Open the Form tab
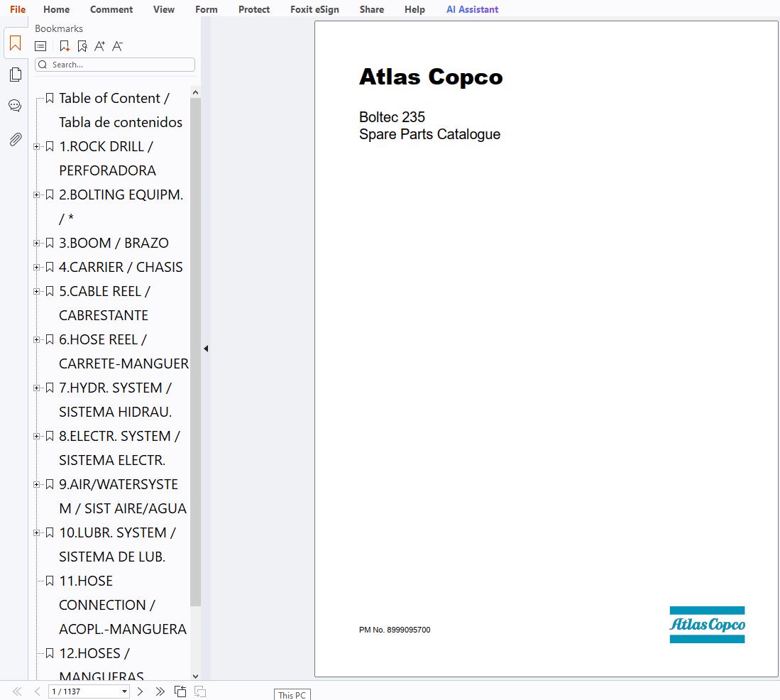 [x=207, y=9]
